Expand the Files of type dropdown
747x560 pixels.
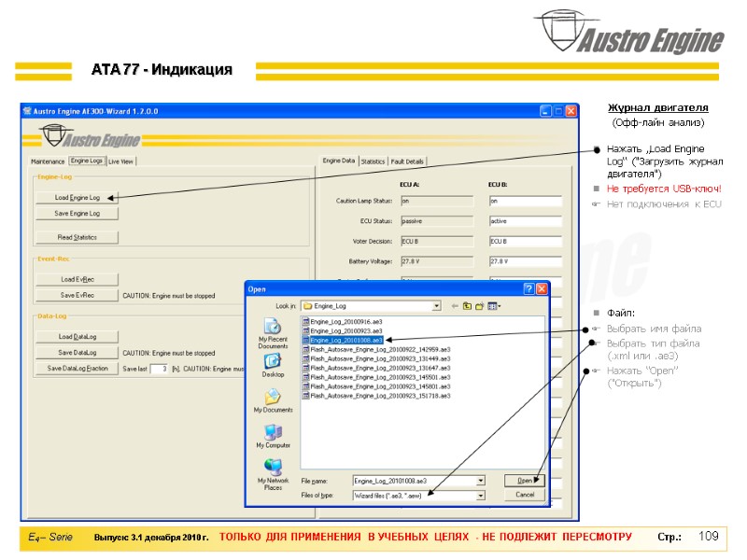coord(481,496)
